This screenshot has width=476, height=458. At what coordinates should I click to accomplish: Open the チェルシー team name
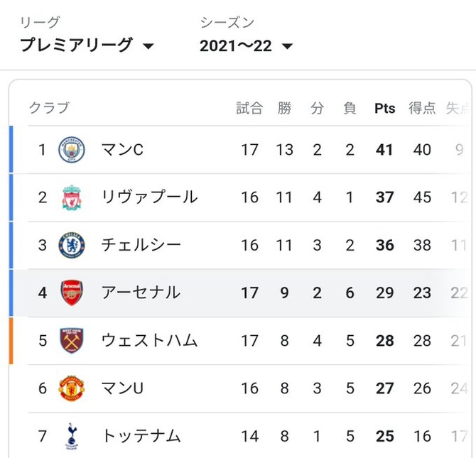[x=141, y=245]
